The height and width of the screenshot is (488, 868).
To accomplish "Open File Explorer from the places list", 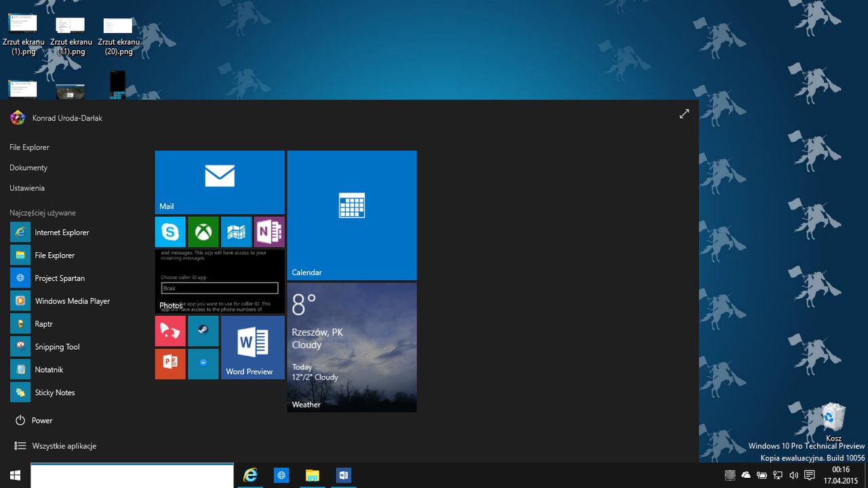I will click(29, 147).
